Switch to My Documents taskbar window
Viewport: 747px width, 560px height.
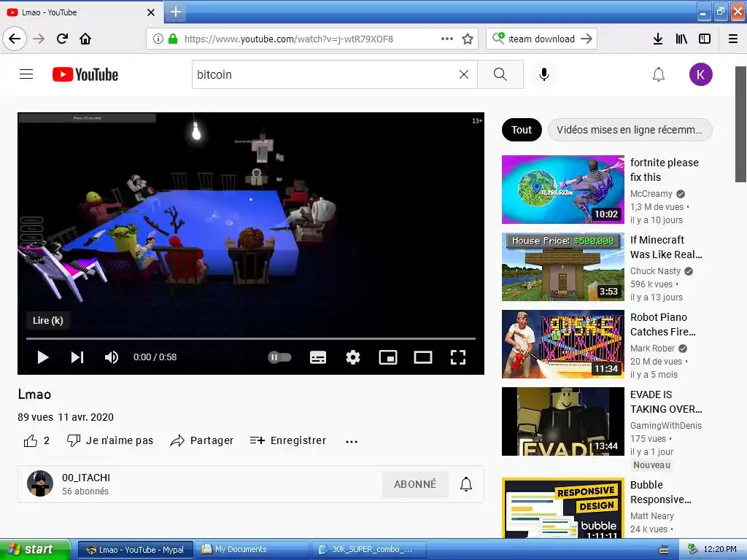tap(252, 550)
